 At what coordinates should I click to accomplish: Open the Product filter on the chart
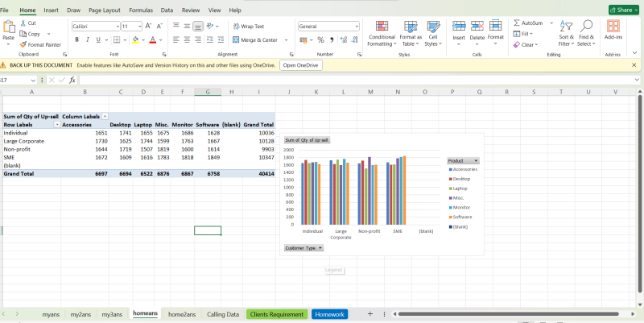[476, 161]
